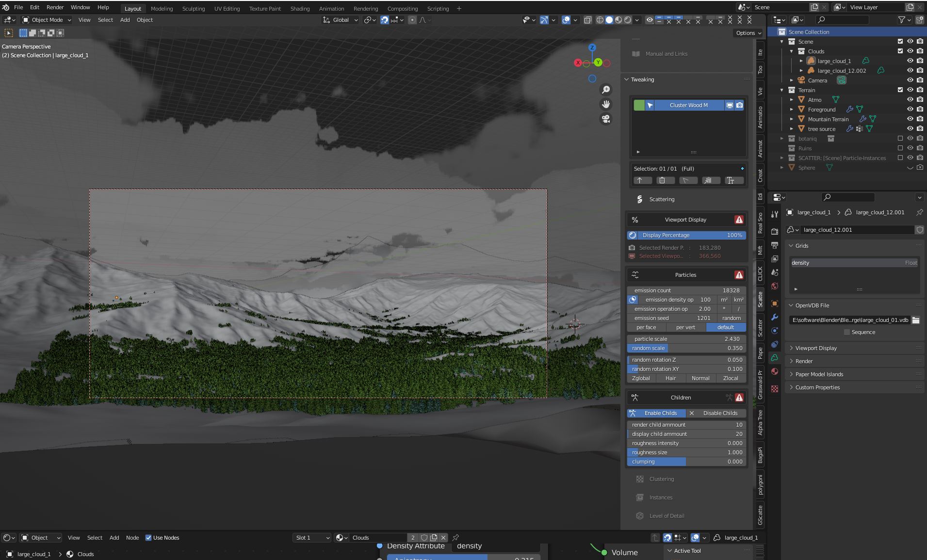Open the Material properties tab
927x560 pixels.
click(x=775, y=371)
